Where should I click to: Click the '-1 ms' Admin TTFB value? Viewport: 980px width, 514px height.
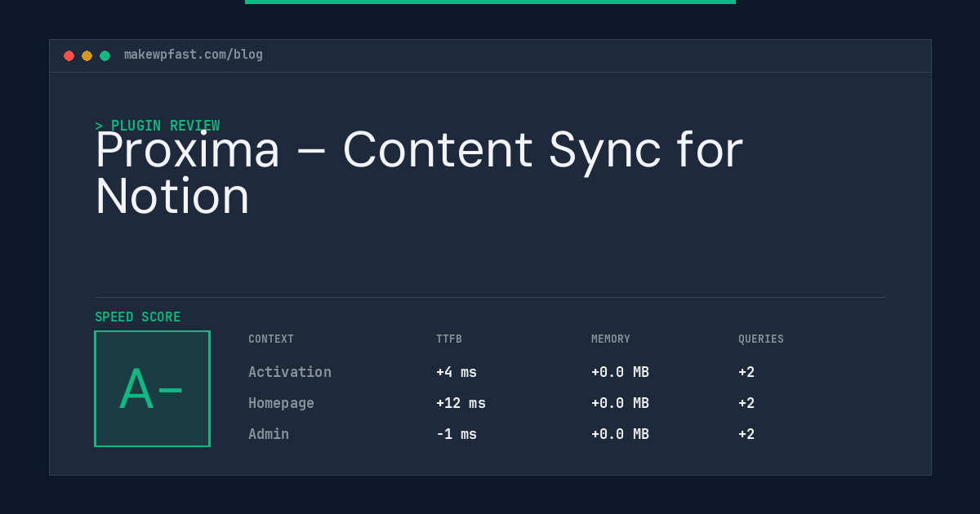click(457, 434)
